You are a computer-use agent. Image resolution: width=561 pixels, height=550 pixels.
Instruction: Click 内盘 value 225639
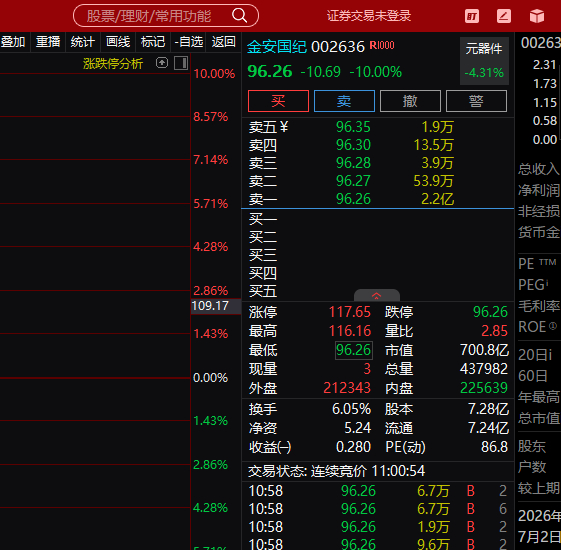[x=484, y=388]
